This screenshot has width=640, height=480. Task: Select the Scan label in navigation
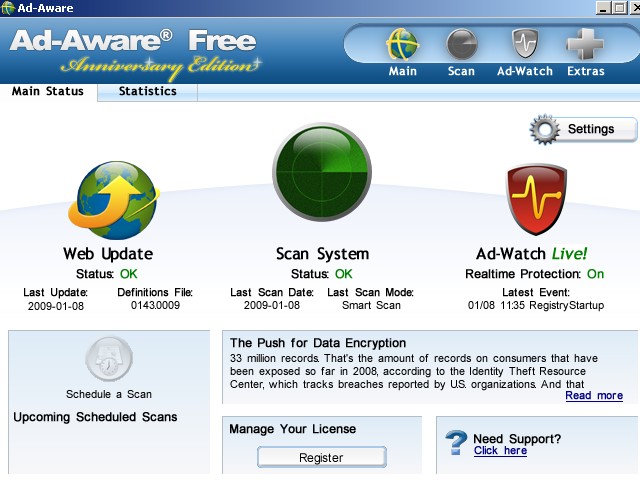[461, 71]
